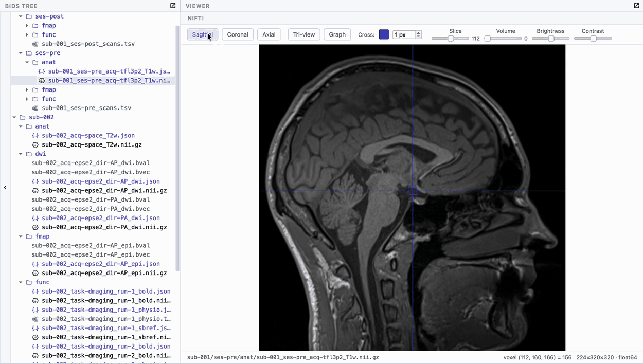Switch to Axial view
The image size is (643, 364).
(x=269, y=34)
